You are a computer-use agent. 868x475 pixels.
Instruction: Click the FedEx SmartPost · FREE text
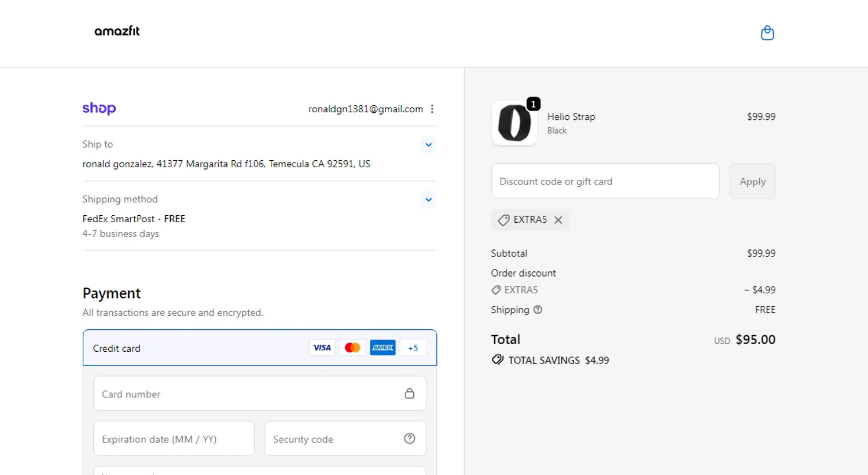(134, 219)
